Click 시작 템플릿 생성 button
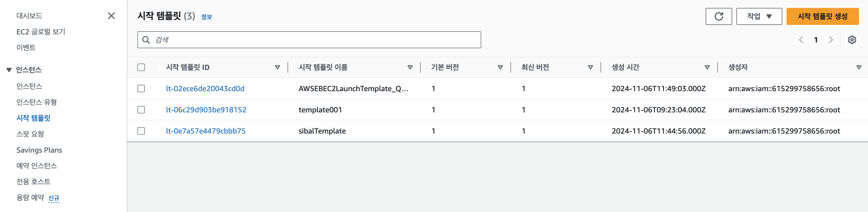This screenshot has height=212, width=868. (x=823, y=16)
